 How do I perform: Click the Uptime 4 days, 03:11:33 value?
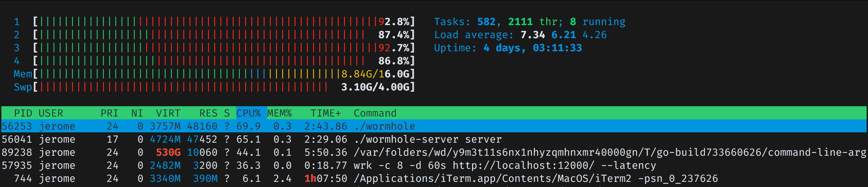tap(533, 48)
